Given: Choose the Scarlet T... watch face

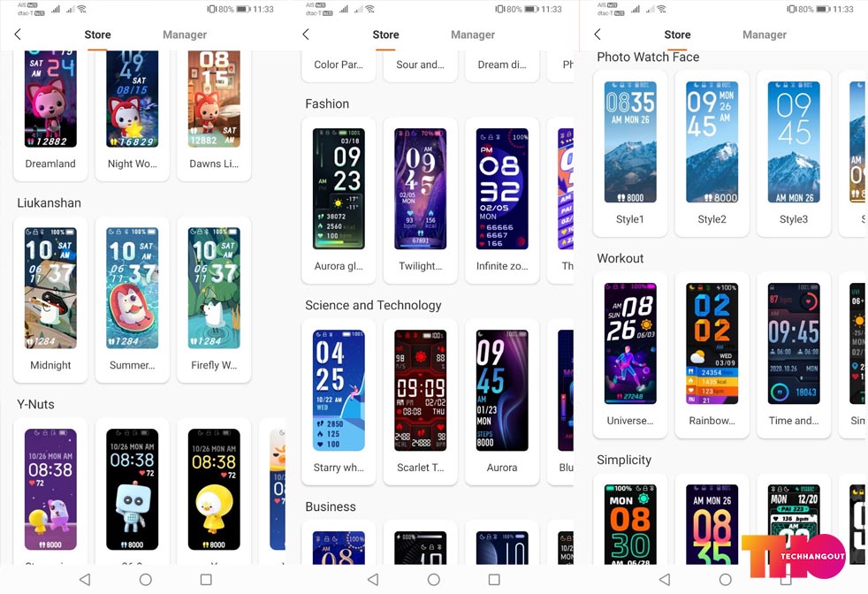Looking at the screenshot, I should pos(421,402).
